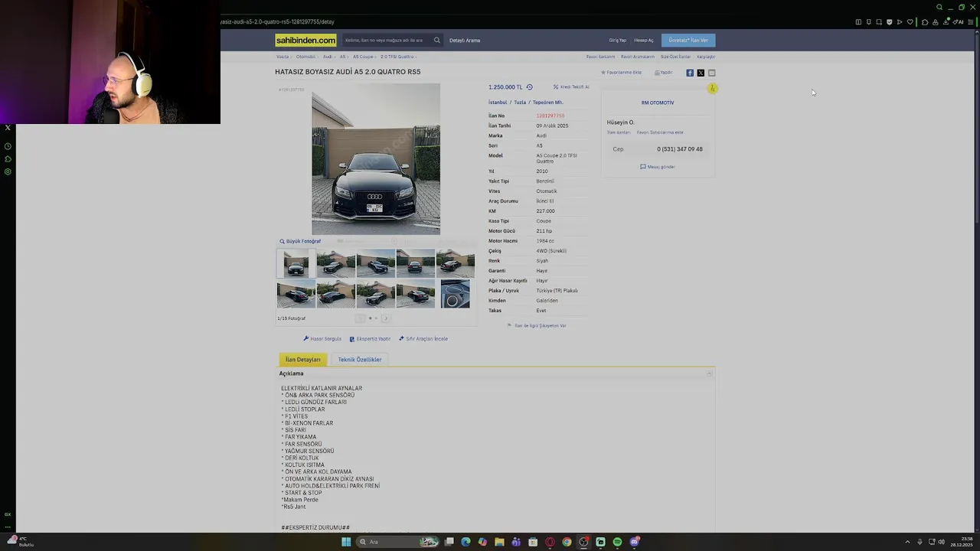The image size is (980, 551).
Task: Click the Audi breadcrumb
Action: (x=327, y=57)
